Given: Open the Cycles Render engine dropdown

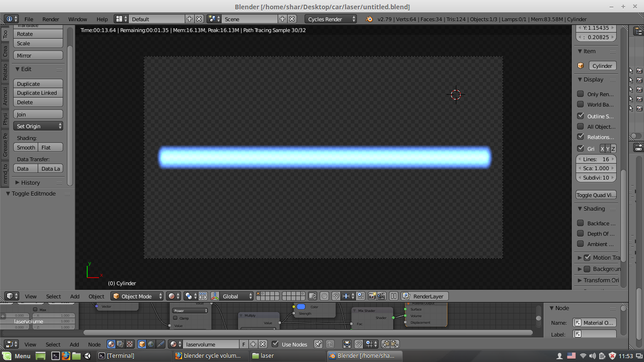Looking at the screenshot, I should click(331, 19).
